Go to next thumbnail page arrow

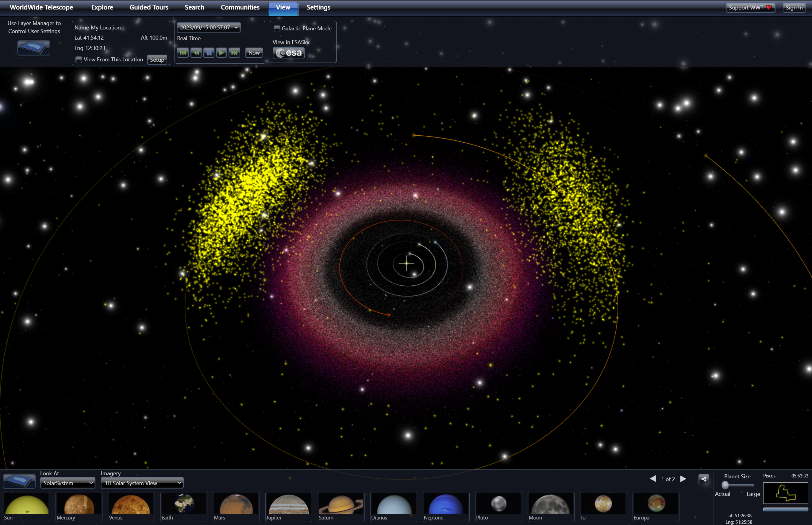(x=683, y=479)
